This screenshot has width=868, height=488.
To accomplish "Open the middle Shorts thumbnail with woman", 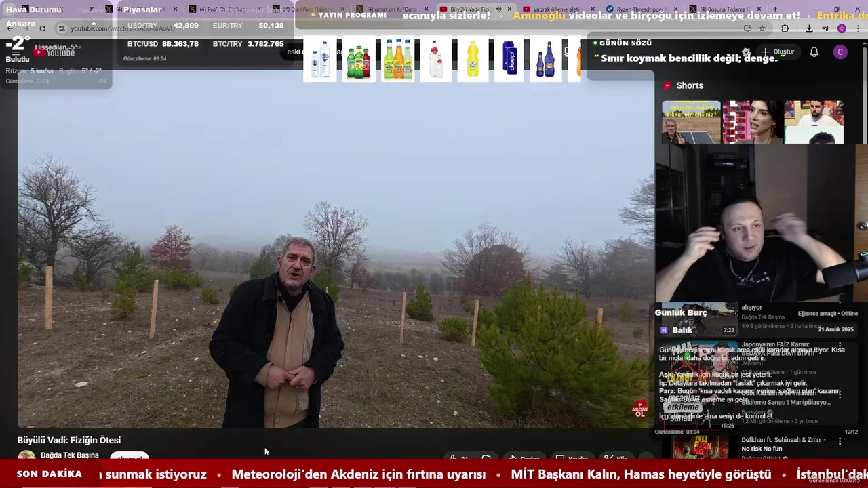I will tap(752, 122).
